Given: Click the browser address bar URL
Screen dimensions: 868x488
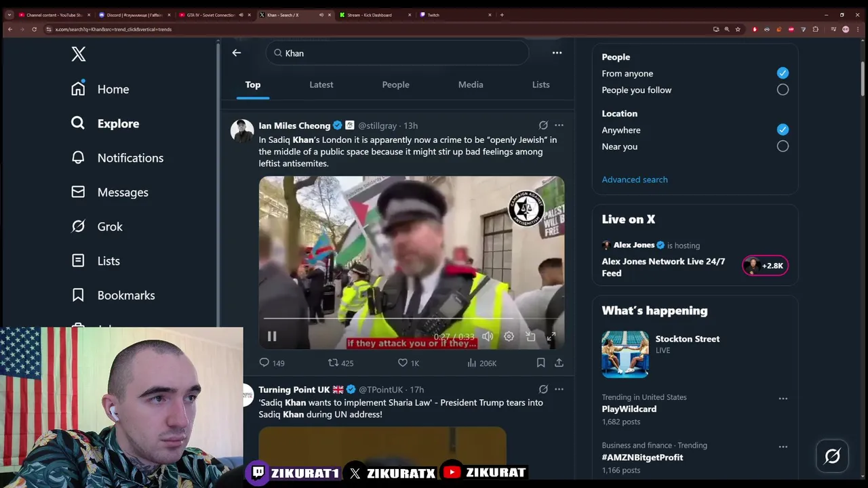Looking at the screenshot, I should [113, 29].
